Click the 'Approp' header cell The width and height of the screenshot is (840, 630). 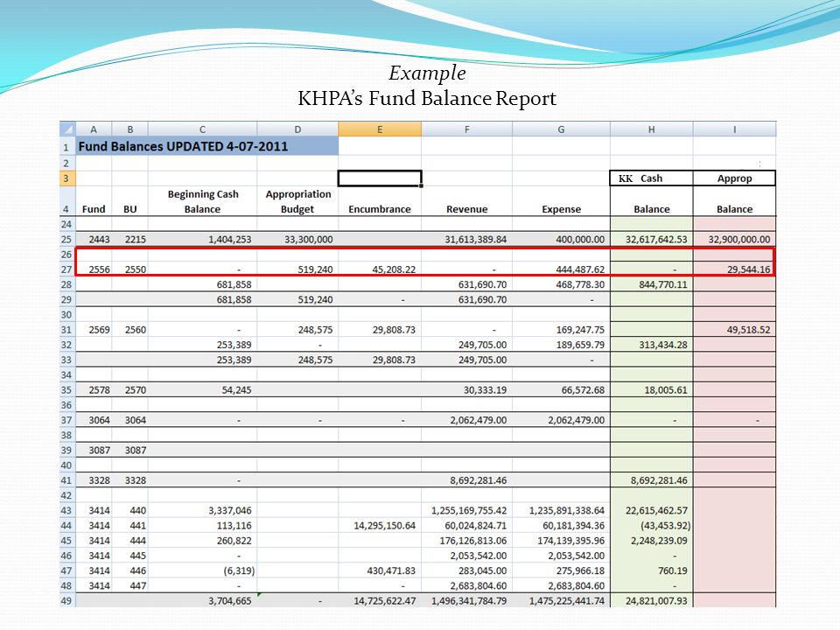click(734, 178)
